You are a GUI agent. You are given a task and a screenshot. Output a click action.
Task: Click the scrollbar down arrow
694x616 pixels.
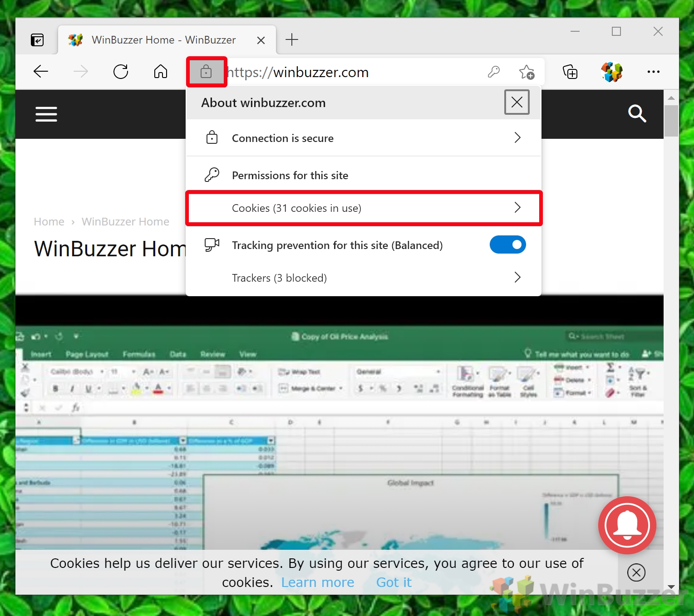(x=671, y=587)
